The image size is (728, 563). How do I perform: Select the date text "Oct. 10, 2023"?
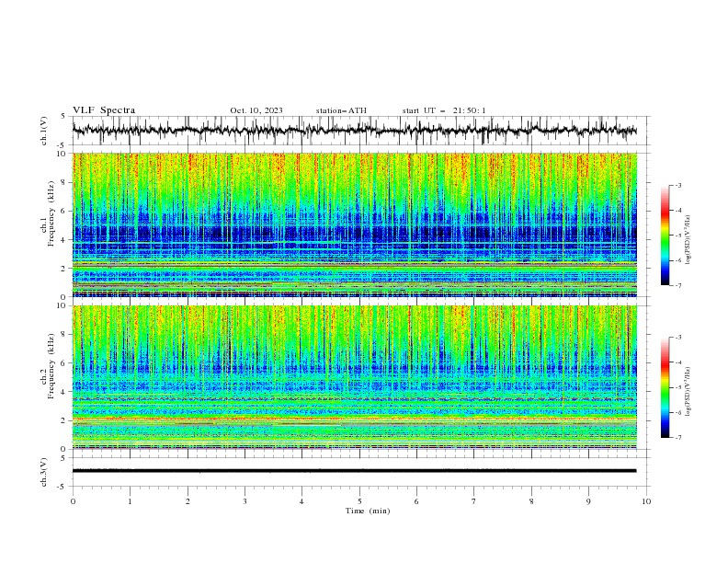pyautogui.click(x=256, y=110)
